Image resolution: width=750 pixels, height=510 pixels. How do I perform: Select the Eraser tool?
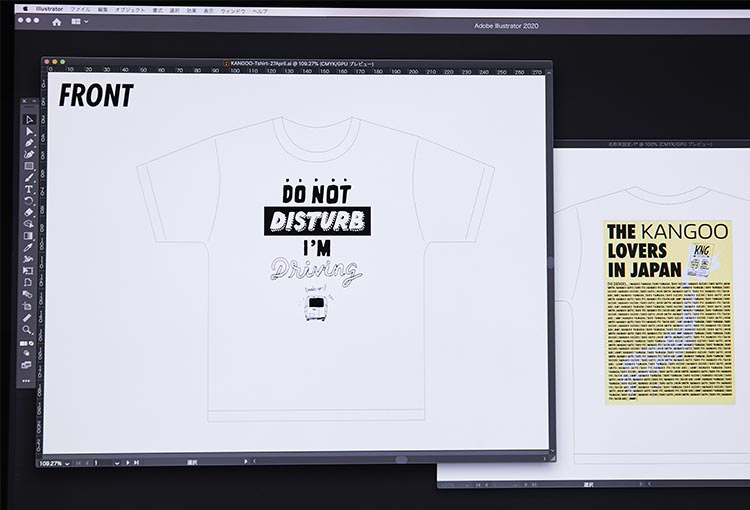coord(29,212)
